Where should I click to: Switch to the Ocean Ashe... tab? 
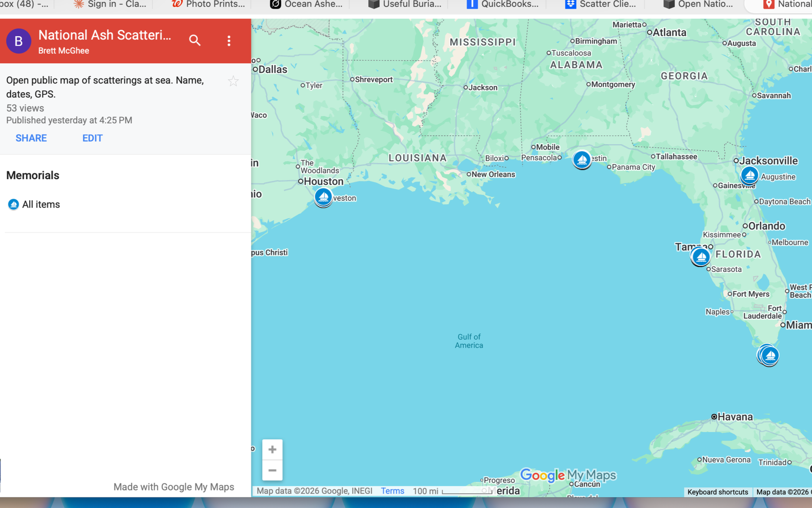click(307, 4)
